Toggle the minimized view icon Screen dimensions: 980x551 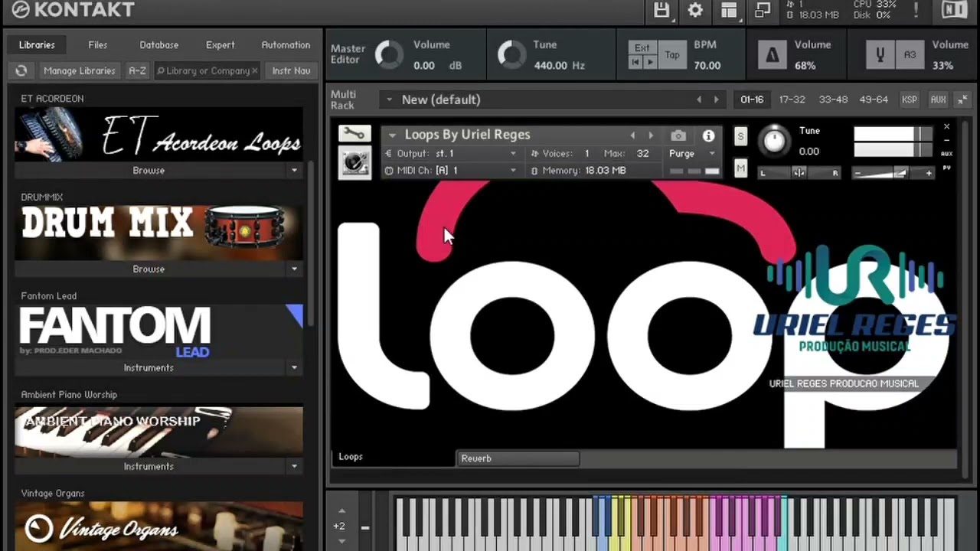click(763, 10)
